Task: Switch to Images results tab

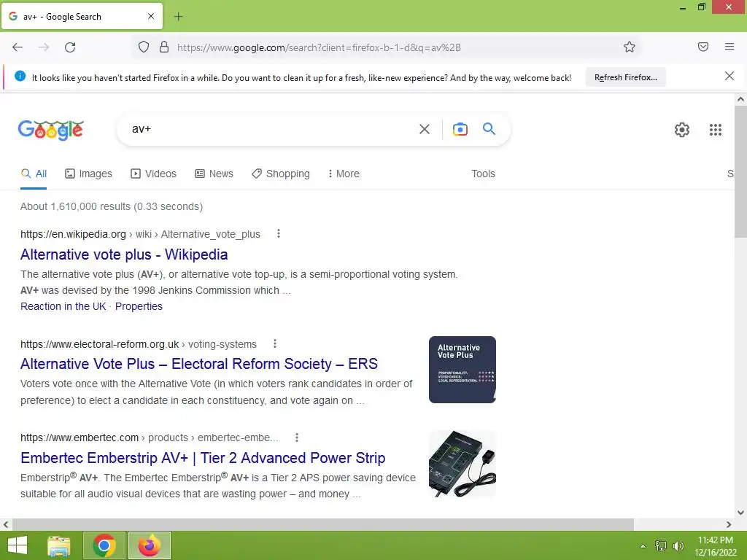Action: coord(88,174)
